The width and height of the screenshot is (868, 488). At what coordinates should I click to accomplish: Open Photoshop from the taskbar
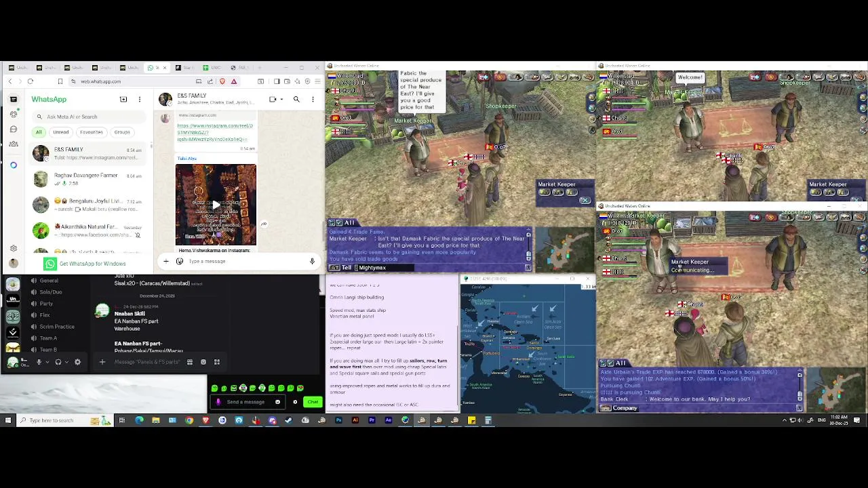point(338,420)
